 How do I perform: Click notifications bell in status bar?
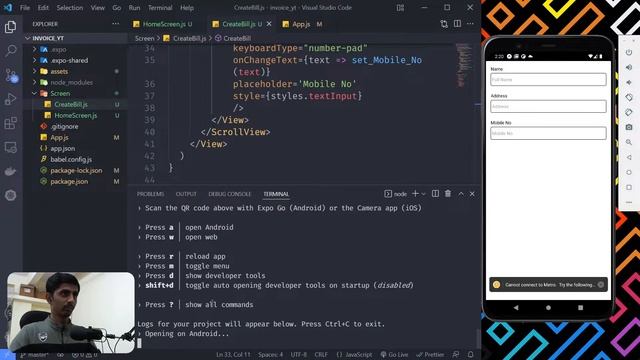pos(470,355)
